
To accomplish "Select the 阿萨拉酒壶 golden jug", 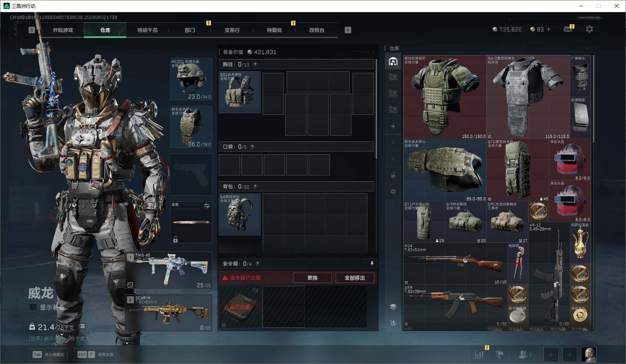I will (580, 243).
